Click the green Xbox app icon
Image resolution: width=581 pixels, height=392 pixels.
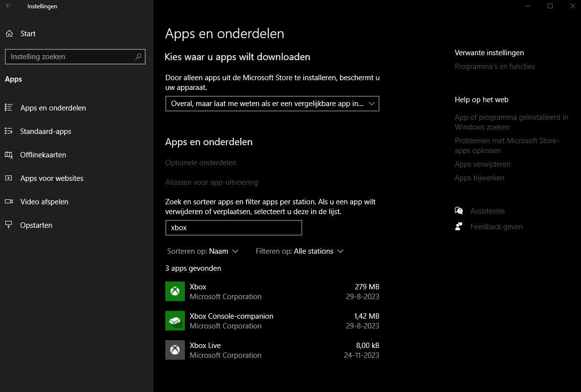pyautogui.click(x=175, y=291)
